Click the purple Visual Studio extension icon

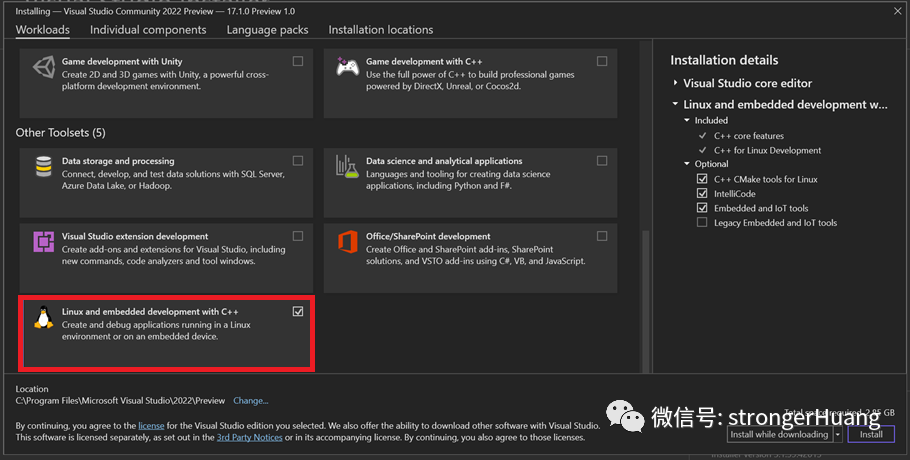click(x=44, y=241)
